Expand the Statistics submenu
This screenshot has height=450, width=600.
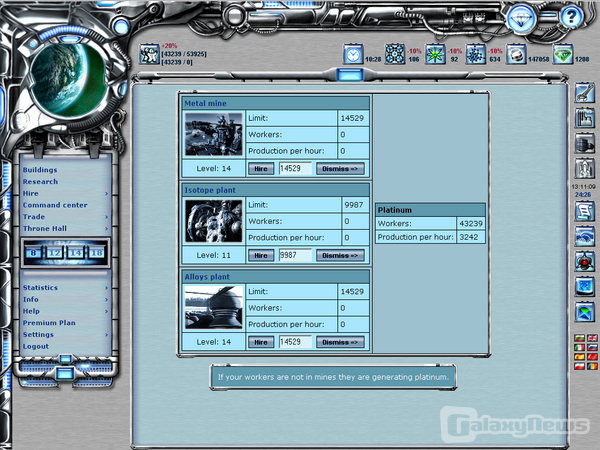pyautogui.click(x=106, y=287)
